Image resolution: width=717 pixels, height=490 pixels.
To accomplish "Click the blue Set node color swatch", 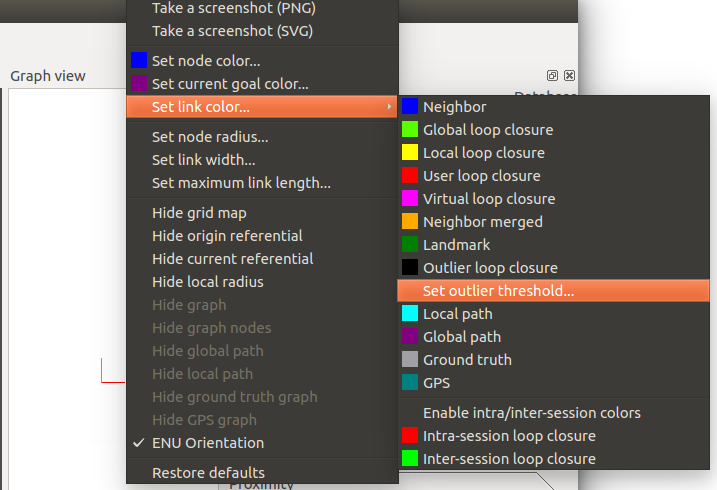I will pos(140,61).
